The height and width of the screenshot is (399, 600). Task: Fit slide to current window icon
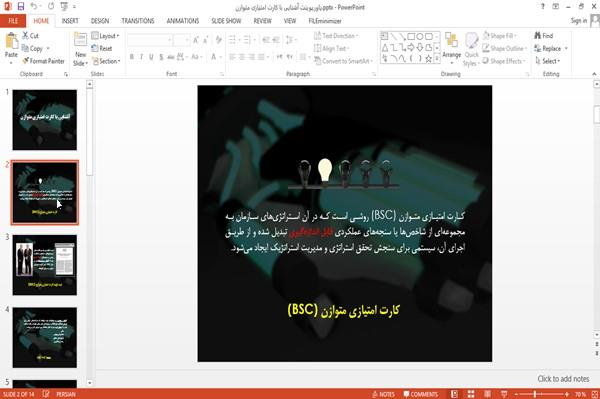click(595, 394)
